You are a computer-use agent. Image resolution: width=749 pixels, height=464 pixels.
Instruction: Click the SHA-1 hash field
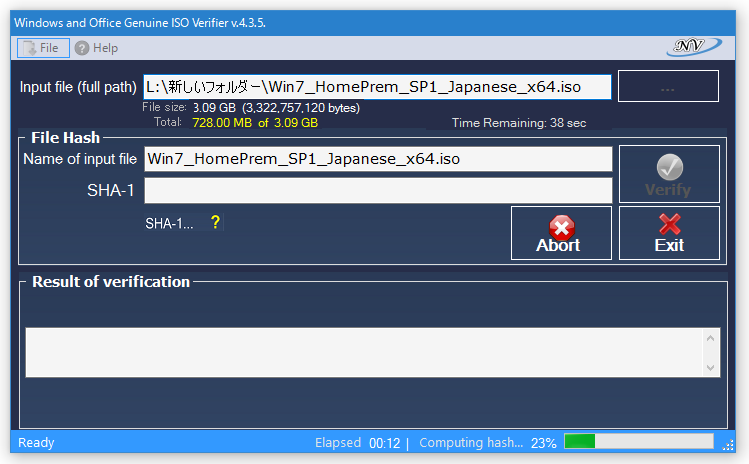click(378, 191)
